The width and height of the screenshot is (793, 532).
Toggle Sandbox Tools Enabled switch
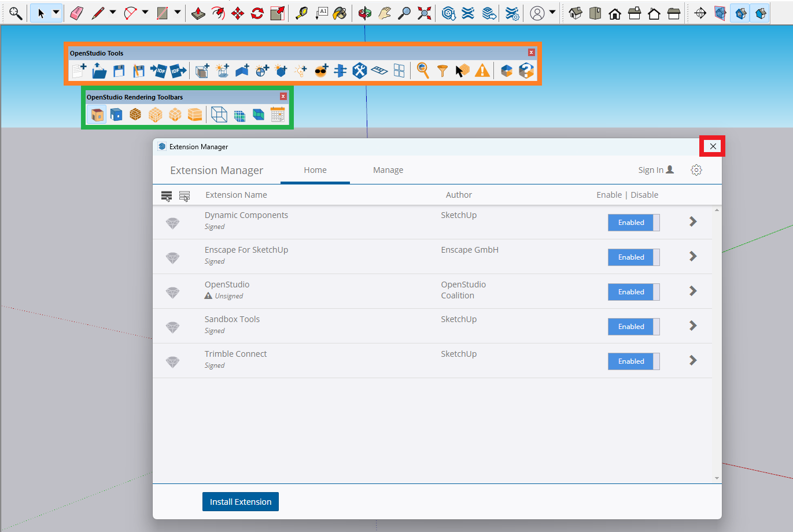(x=633, y=327)
